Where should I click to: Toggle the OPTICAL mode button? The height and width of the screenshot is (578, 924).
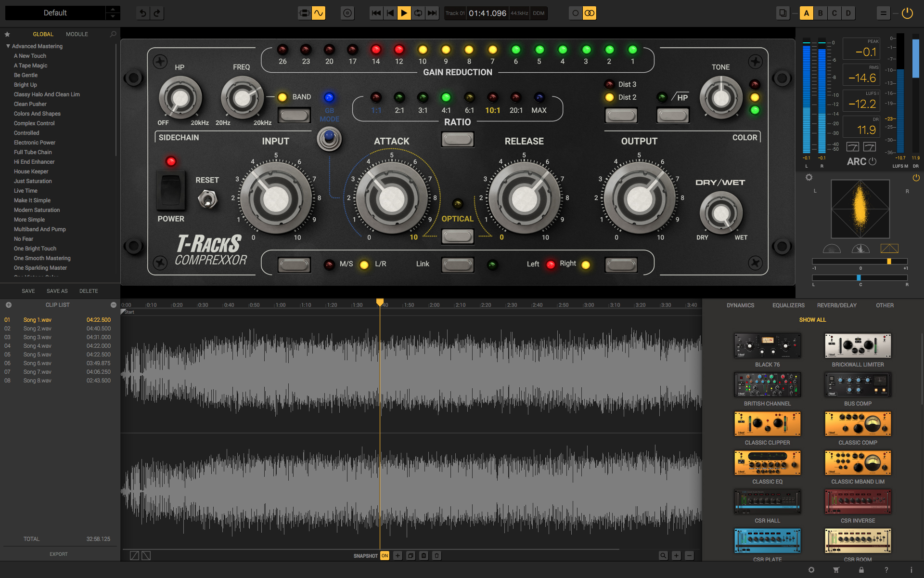pos(458,236)
